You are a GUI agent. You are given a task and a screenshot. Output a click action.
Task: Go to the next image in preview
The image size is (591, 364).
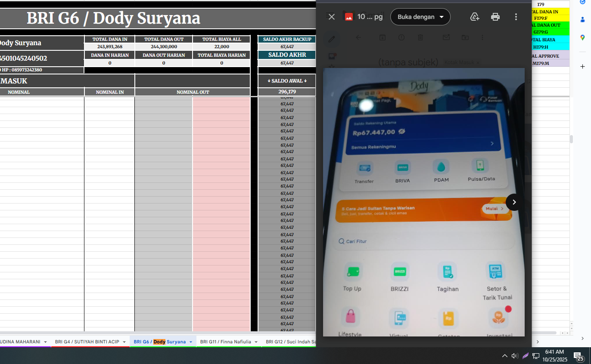[514, 202]
